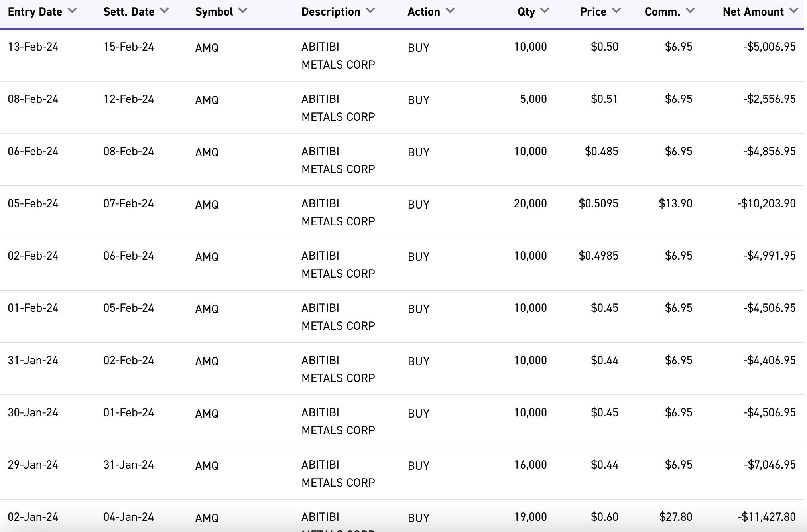Viewport: 807px width, 532px height.
Task: Click the 16,000 quantity cell
Action: pyautogui.click(x=530, y=465)
